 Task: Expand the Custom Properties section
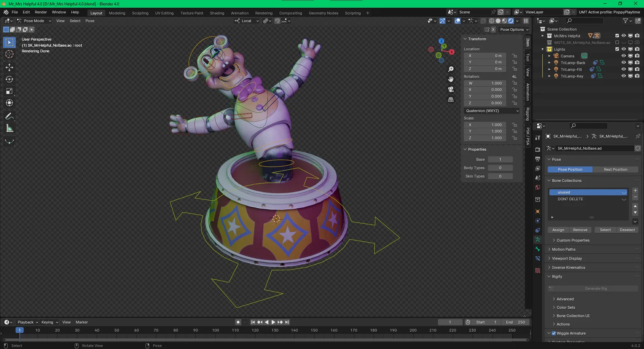click(573, 240)
